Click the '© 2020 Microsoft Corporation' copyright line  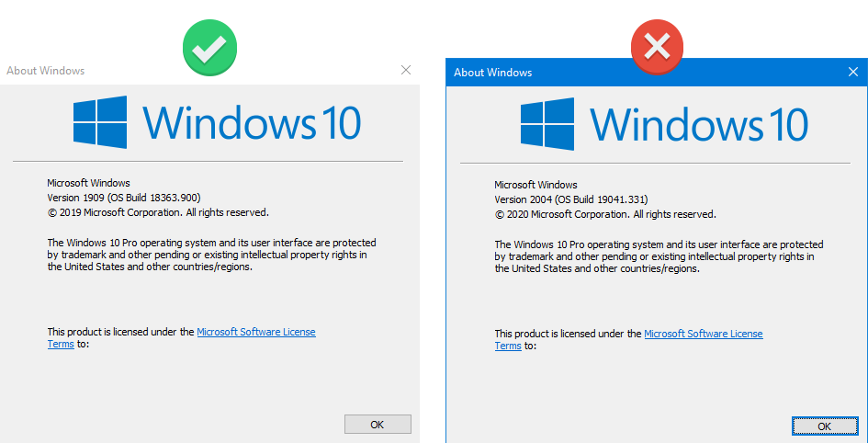(605, 214)
